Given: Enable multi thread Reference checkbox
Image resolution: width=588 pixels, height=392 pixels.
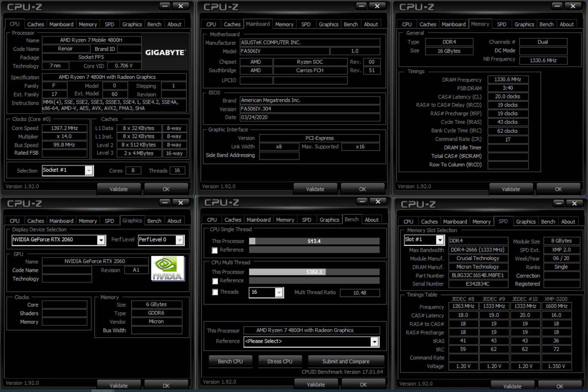Looking at the screenshot, I should pos(215,281).
